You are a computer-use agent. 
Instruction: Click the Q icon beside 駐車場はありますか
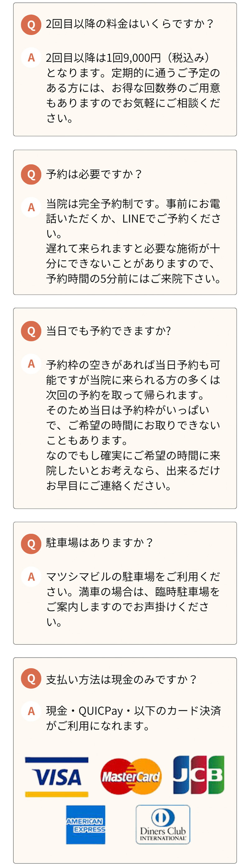click(31, 544)
